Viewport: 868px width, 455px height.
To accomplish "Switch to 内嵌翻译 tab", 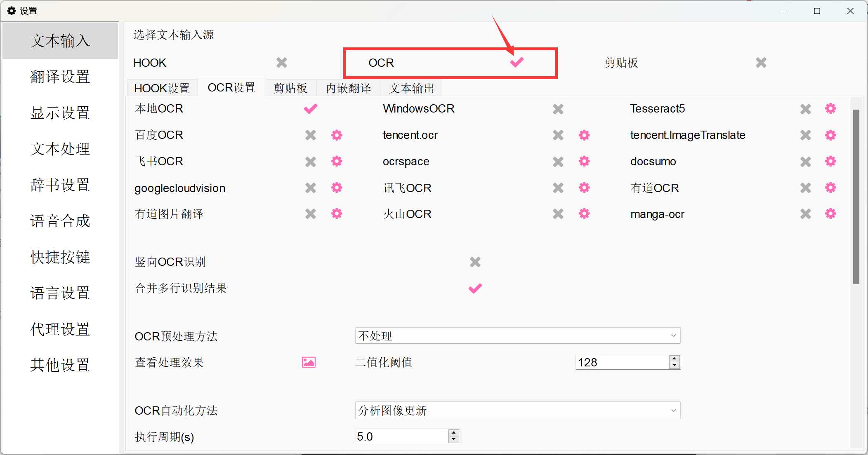I will point(349,88).
